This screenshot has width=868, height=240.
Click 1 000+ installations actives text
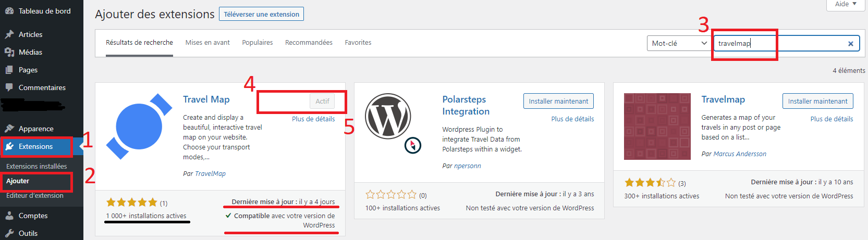pyautogui.click(x=146, y=216)
